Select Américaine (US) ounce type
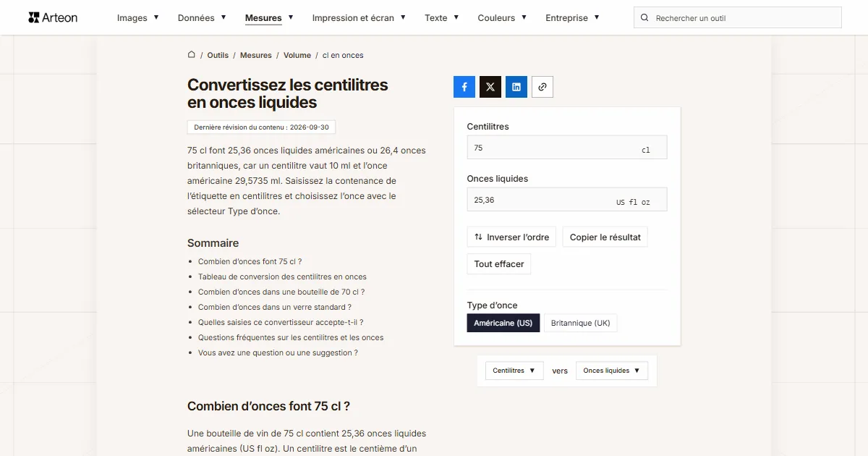This screenshot has width=868, height=456. [x=503, y=323]
